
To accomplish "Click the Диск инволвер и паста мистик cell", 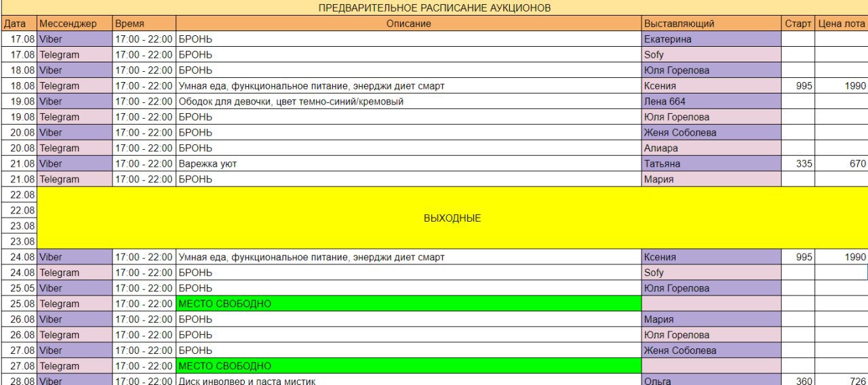I will (x=409, y=380).
